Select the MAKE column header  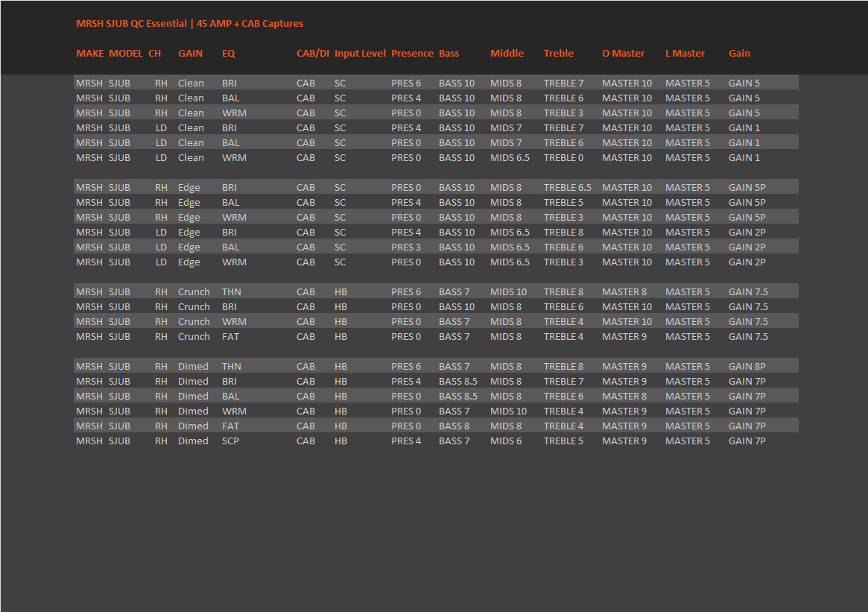point(89,53)
